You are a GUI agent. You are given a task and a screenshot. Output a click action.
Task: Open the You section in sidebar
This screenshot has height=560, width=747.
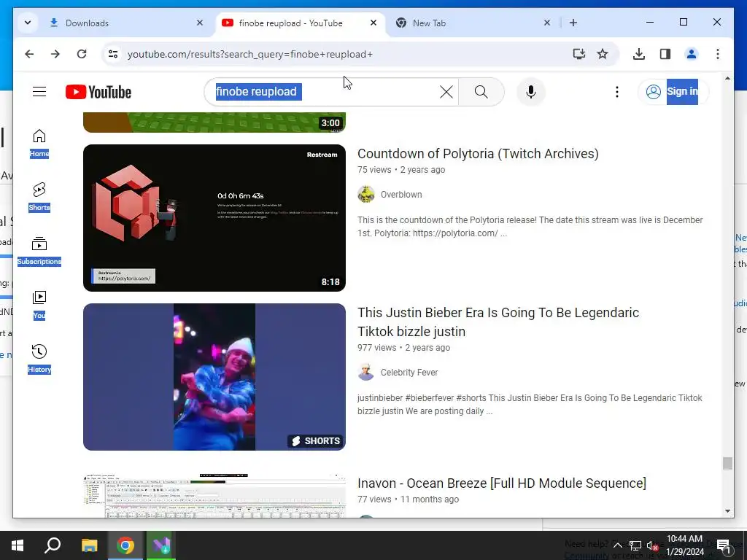tap(39, 305)
